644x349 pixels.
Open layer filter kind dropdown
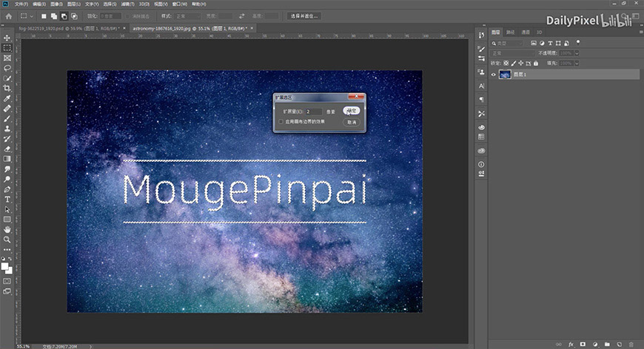pyautogui.click(x=508, y=43)
